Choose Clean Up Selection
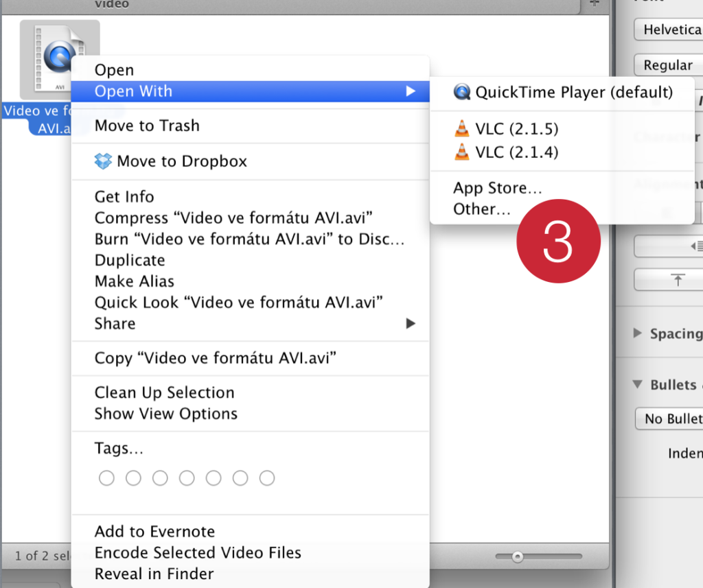 250,392
